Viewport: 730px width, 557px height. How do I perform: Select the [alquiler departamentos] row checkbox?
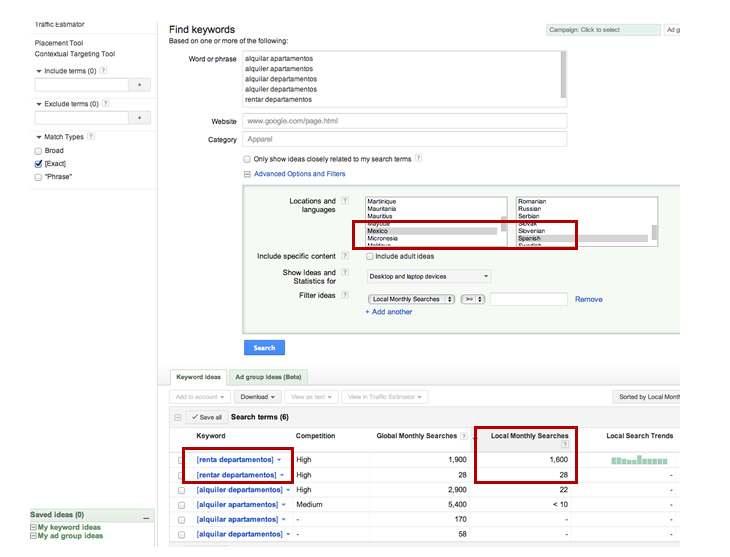(x=182, y=490)
